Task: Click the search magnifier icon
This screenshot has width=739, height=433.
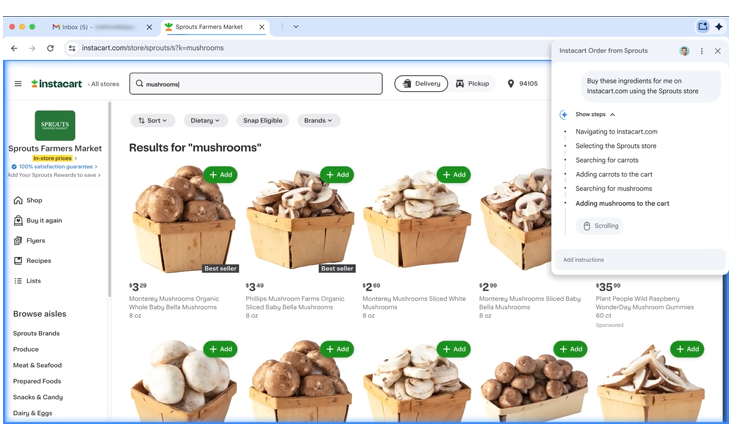Action: pos(140,84)
